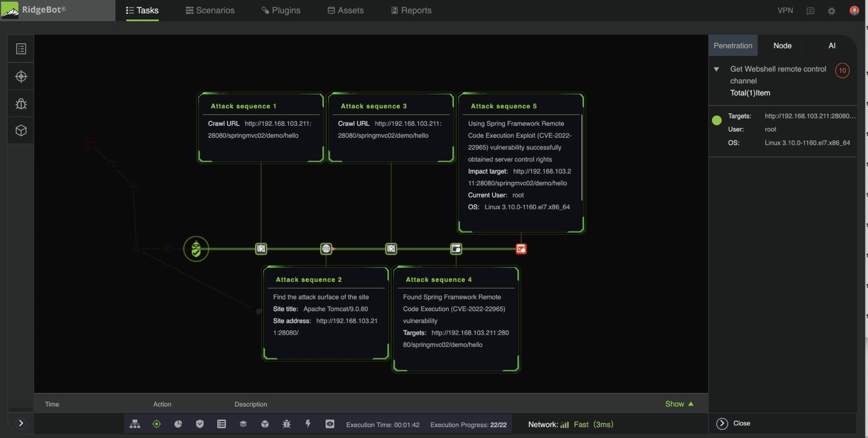Image resolution: width=868 pixels, height=438 pixels.
Task: Select the green target circle toolbar icon
Action: point(157,424)
